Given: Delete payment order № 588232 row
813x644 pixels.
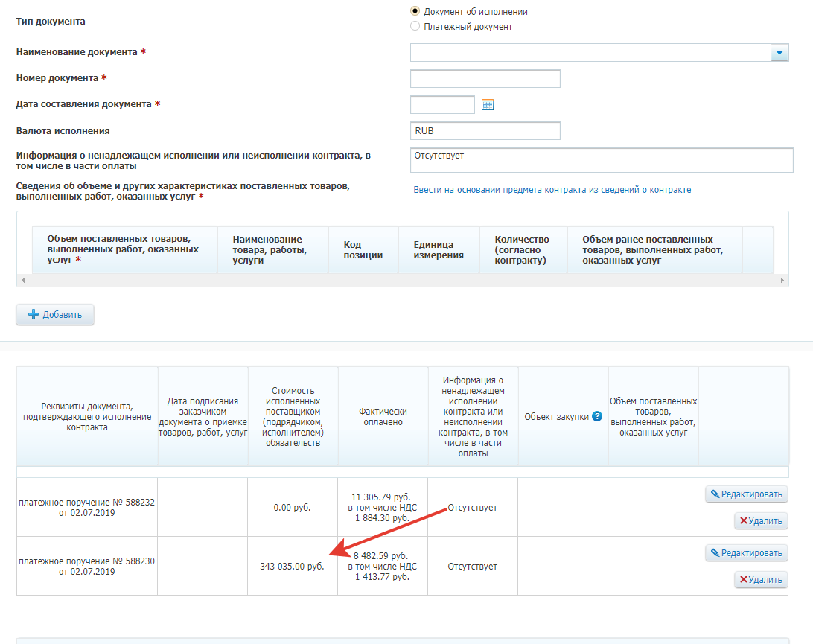Looking at the screenshot, I should coord(760,521).
